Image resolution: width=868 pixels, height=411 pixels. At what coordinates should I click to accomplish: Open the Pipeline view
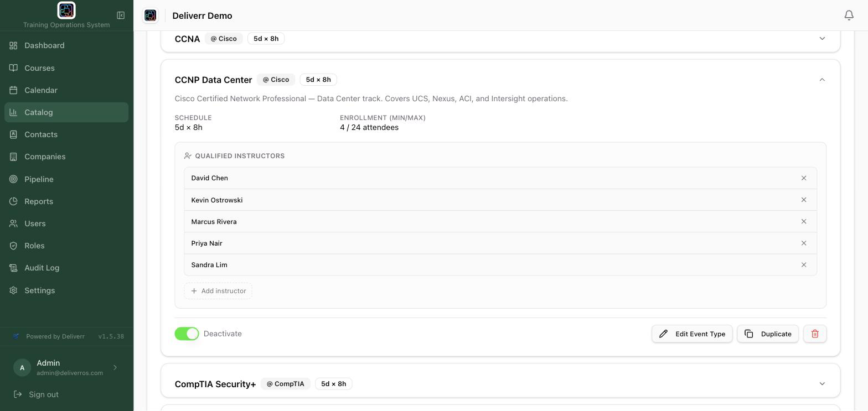[x=66, y=179]
